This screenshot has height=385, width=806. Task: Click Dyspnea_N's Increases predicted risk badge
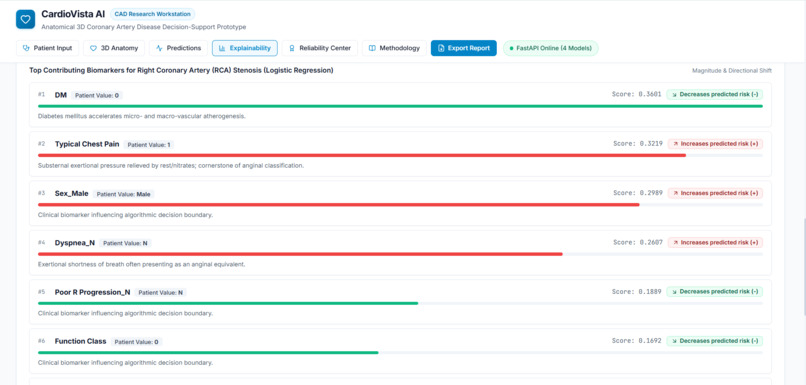click(715, 243)
